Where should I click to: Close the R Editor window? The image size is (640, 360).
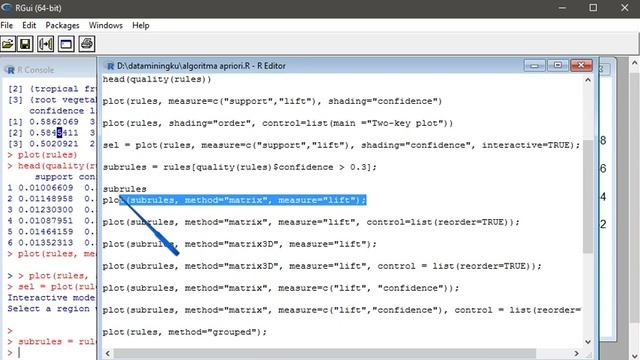[x=581, y=65]
